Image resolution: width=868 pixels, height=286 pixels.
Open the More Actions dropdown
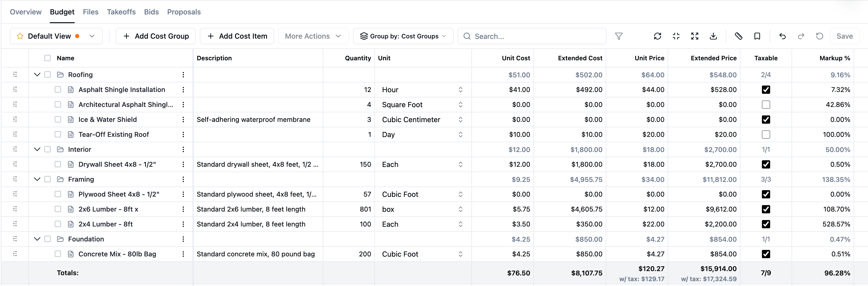[x=313, y=36]
